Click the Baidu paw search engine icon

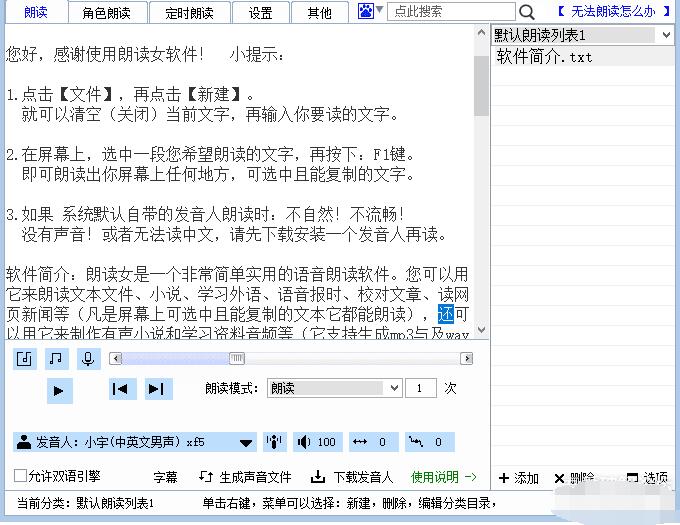click(x=366, y=11)
